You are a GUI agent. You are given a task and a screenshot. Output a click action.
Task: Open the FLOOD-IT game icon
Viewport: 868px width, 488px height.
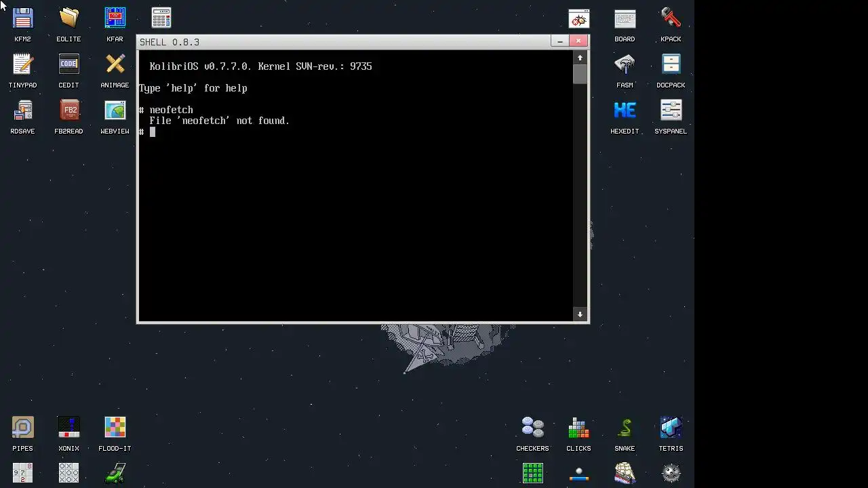115,428
